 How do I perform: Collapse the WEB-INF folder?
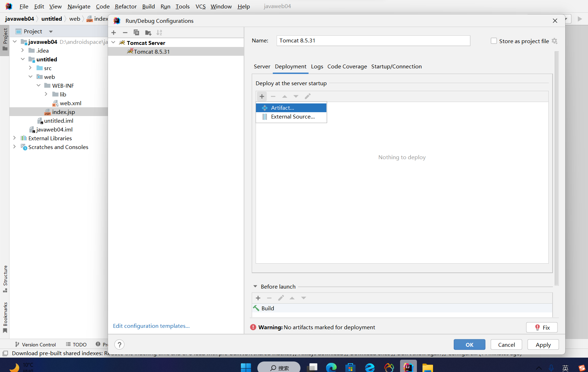pos(39,86)
